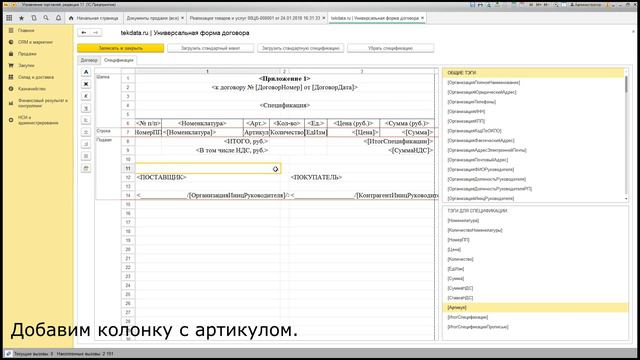This screenshot has width=640, height=360.
Task: Select [ОрганизацияПолноеНаименование] tag
Action: point(484,82)
